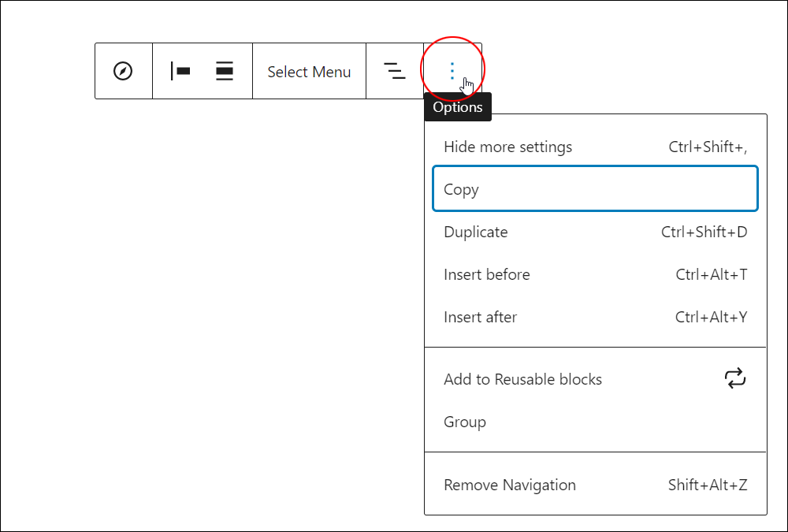Click Add to Reusable blocks
The image size is (788, 532).
pos(595,379)
